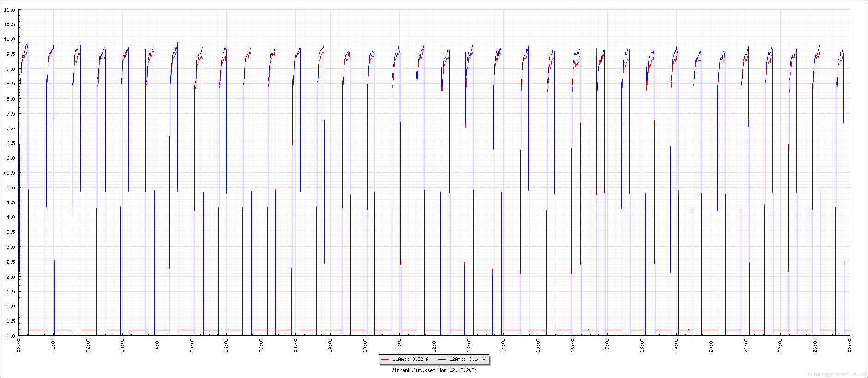The height and width of the screenshot is (378, 868).
Task: Click the 8.5 ampere axis label
Action: pyautogui.click(x=11, y=84)
